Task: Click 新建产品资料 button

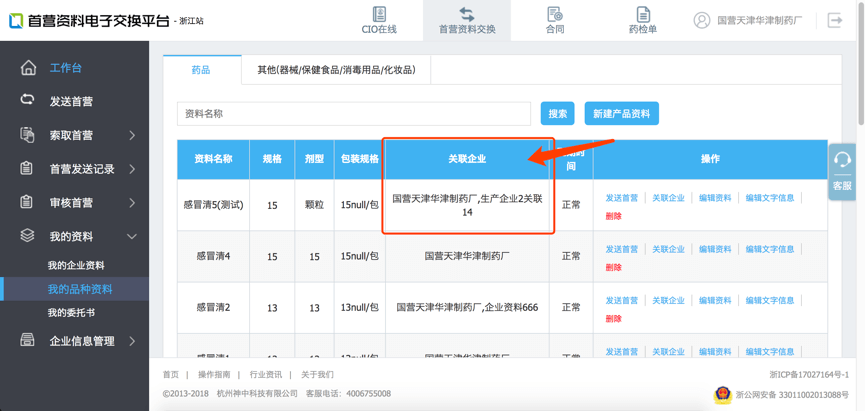Action: (622, 114)
